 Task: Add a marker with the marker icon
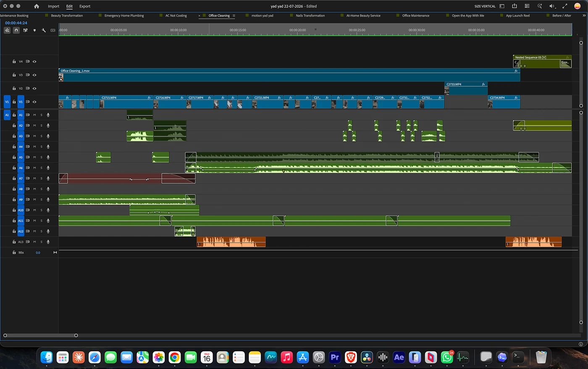[x=34, y=30]
